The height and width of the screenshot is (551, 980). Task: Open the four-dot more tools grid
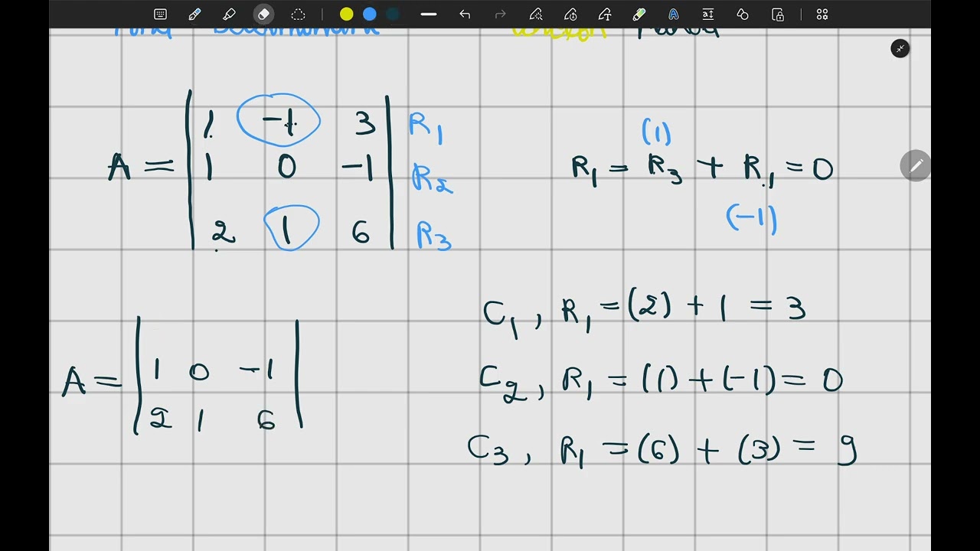pyautogui.click(x=822, y=15)
